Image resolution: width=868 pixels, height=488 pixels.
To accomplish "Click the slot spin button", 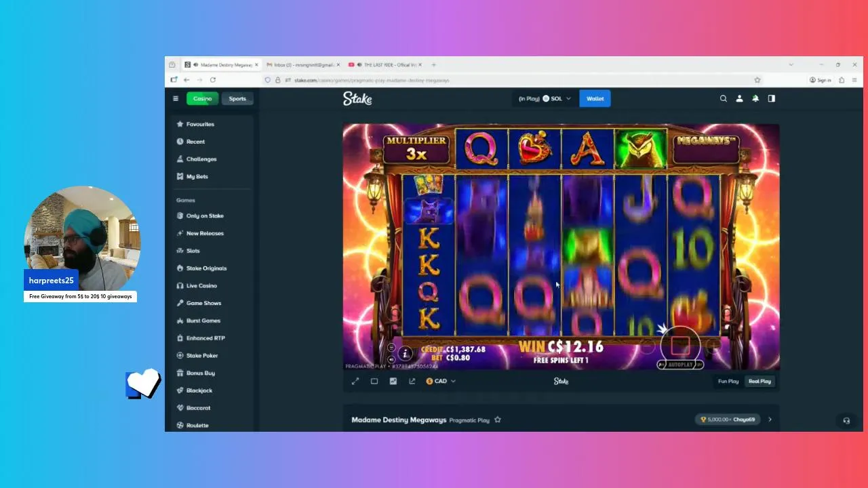I will click(x=680, y=345).
